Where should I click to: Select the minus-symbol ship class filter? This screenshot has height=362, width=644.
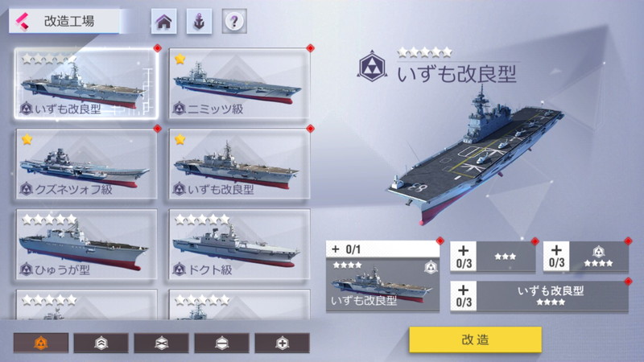click(222, 343)
